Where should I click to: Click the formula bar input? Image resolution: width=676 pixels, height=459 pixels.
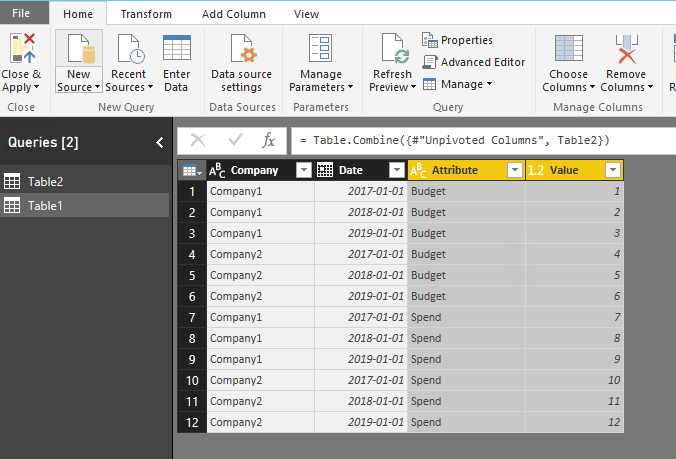(x=483, y=141)
